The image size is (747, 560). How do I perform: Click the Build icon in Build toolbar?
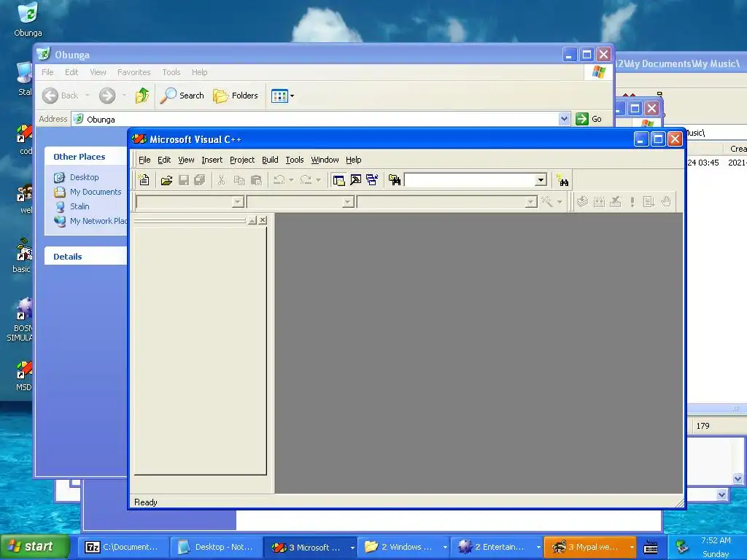599,202
